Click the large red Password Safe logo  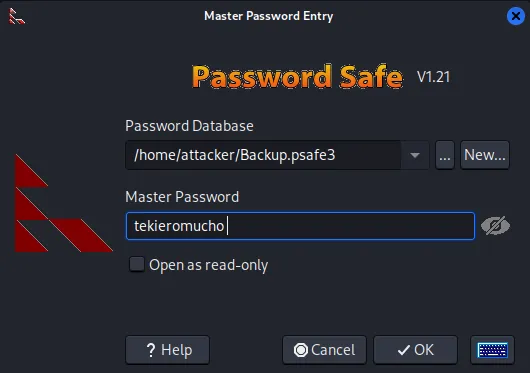(x=64, y=203)
